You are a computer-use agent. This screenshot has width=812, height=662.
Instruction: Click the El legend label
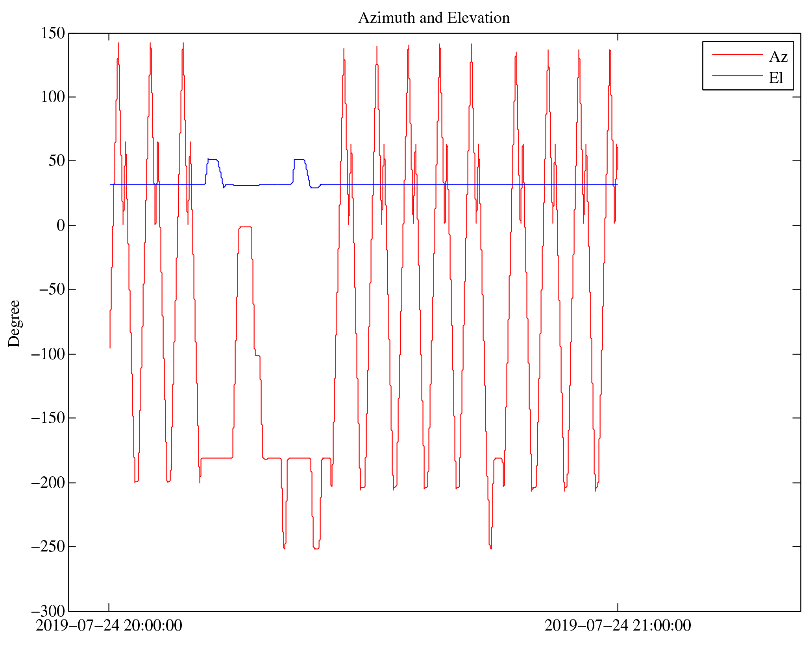tap(776, 78)
